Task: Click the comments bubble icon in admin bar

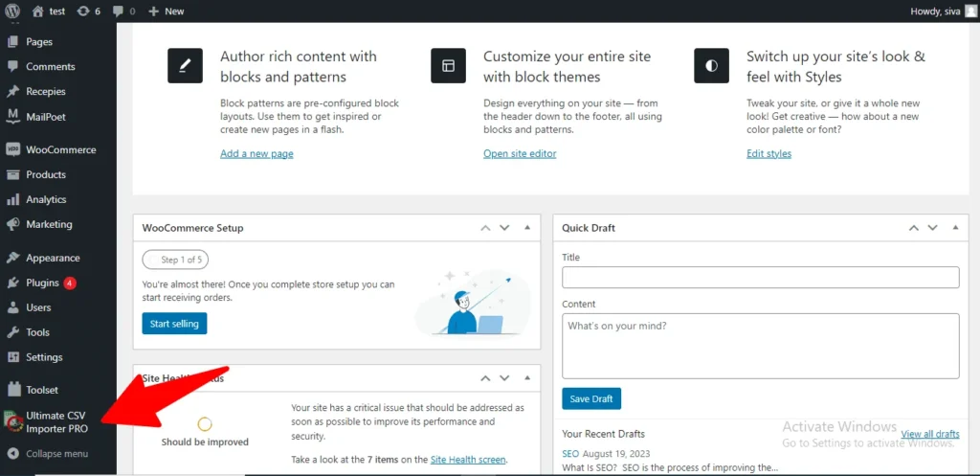Action: click(x=118, y=11)
